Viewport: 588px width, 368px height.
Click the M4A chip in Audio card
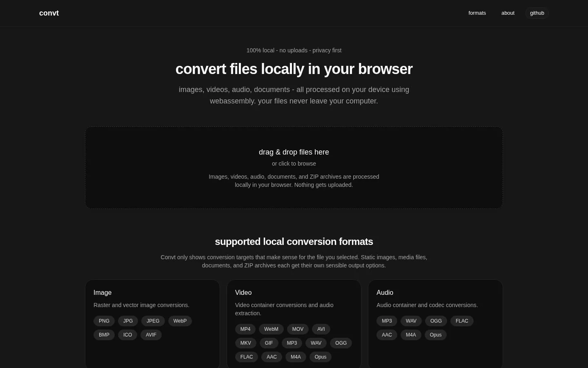(x=411, y=335)
